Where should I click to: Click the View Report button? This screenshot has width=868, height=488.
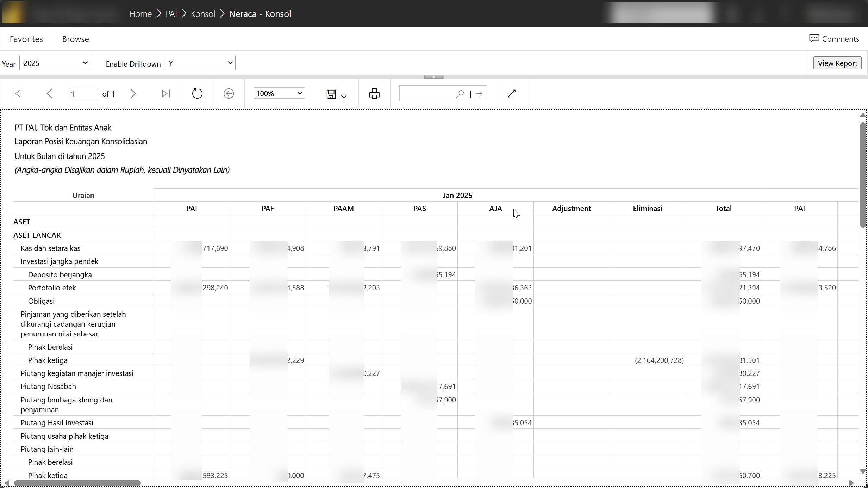click(x=837, y=63)
